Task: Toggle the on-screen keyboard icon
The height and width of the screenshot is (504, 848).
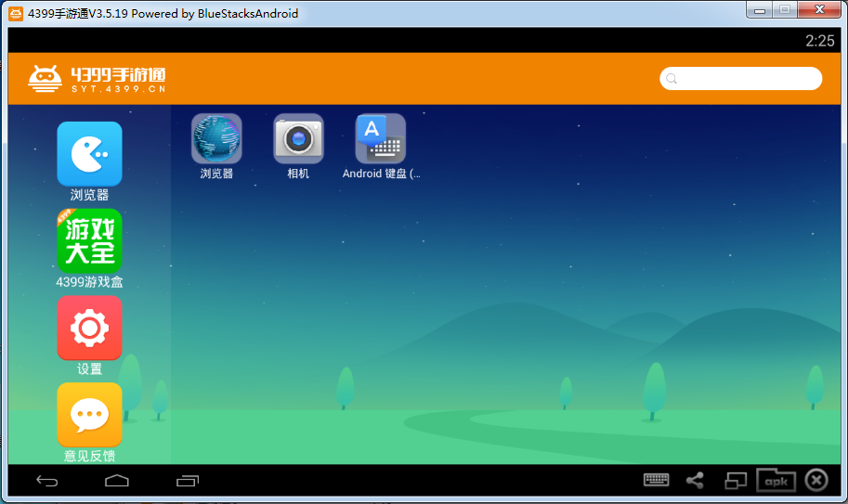Action: 656,480
